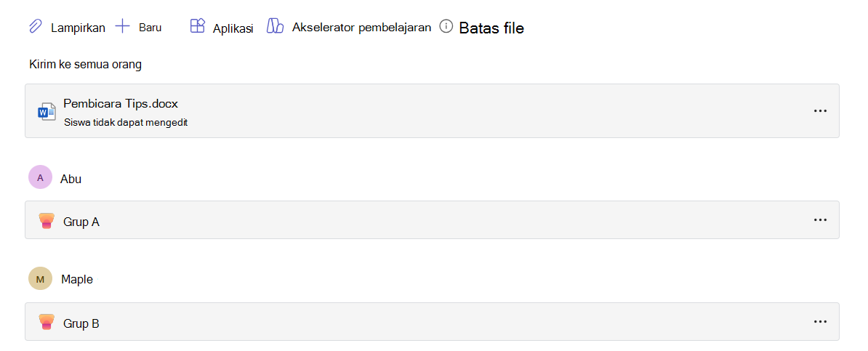Viewport: 868px width, 351px height.
Task: Click the info icon next to Batas file
Action: pyautogui.click(x=446, y=27)
